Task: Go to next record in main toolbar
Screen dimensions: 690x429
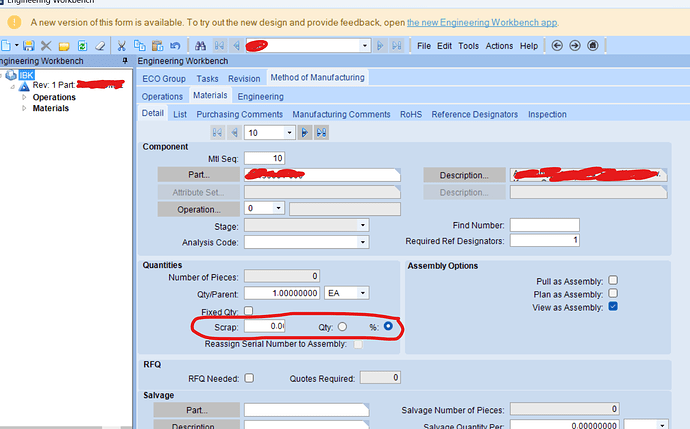Action: pos(380,46)
